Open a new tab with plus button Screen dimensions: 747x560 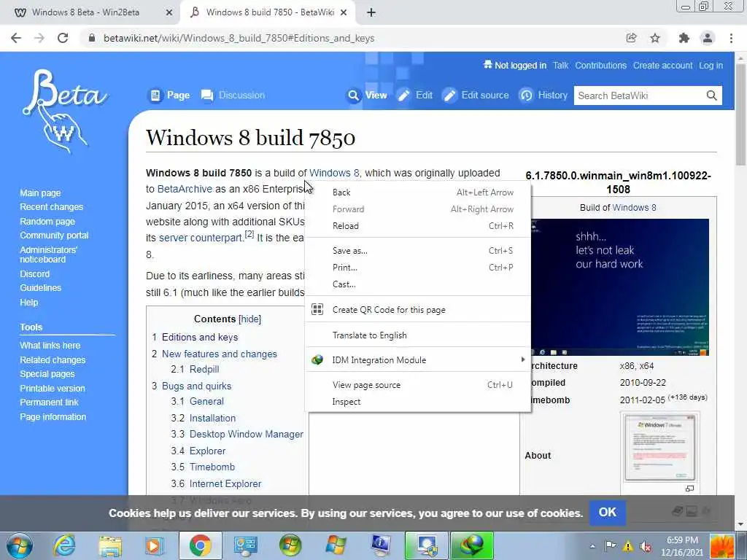371,12
